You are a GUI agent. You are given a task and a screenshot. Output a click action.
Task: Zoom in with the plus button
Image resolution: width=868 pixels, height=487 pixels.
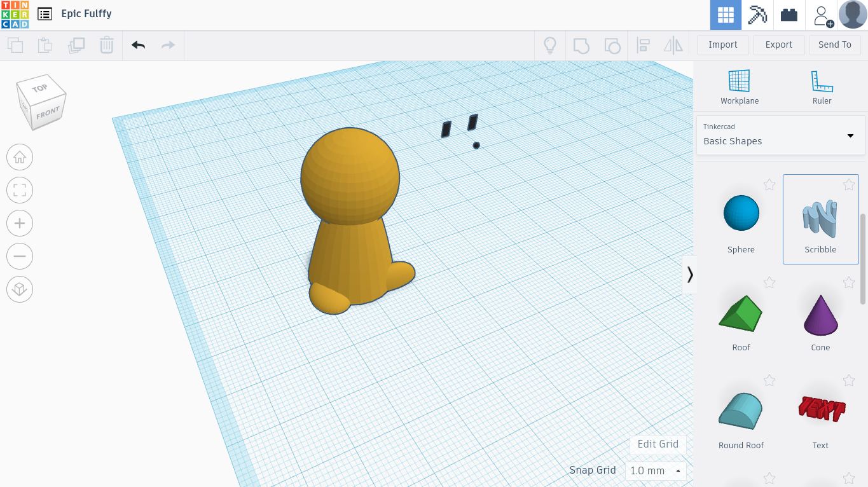[x=20, y=223]
